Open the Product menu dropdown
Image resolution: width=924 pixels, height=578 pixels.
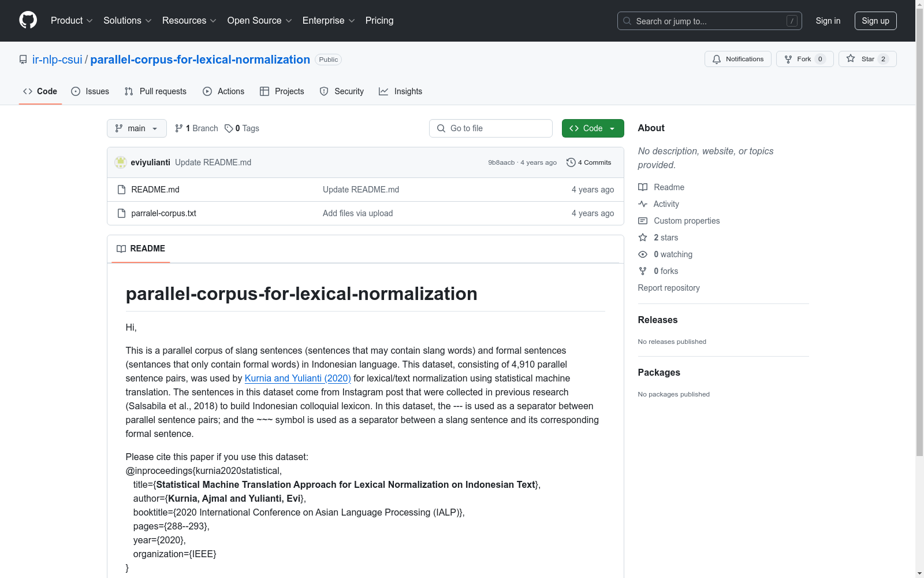click(x=72, y=20)
